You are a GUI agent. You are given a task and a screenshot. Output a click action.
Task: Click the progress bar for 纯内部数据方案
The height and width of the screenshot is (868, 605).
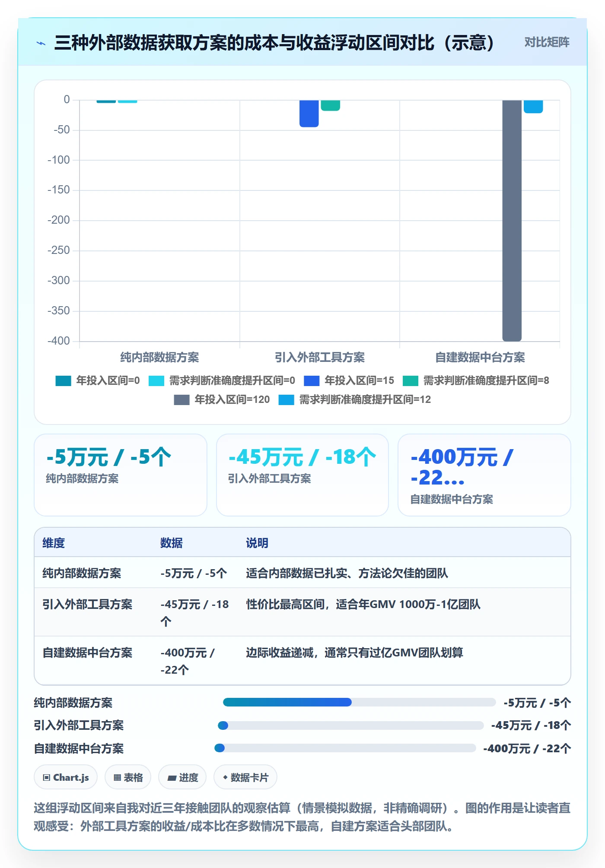359,702
